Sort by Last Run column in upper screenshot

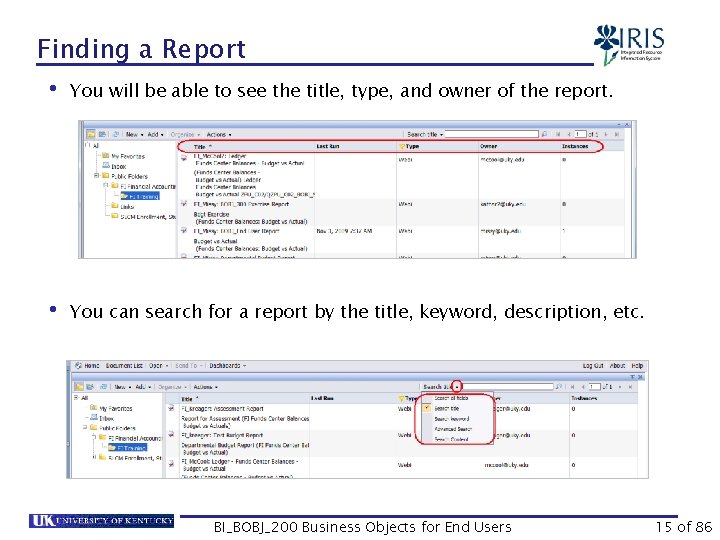(x=328, y=146)
